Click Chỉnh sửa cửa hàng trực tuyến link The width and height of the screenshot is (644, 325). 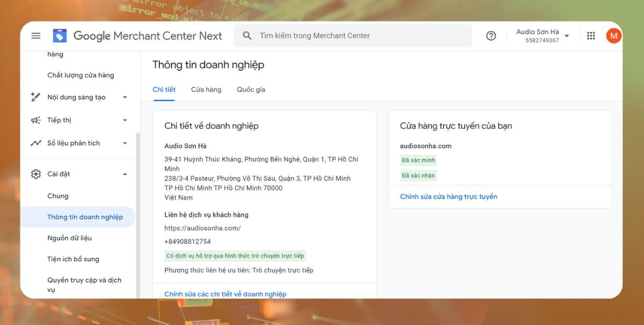(x=448, y=197)
